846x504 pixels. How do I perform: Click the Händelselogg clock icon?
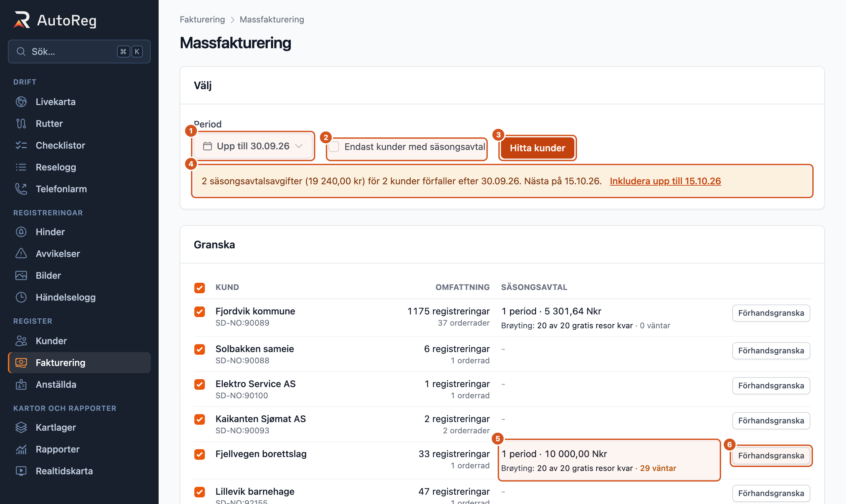coord(21,297)
